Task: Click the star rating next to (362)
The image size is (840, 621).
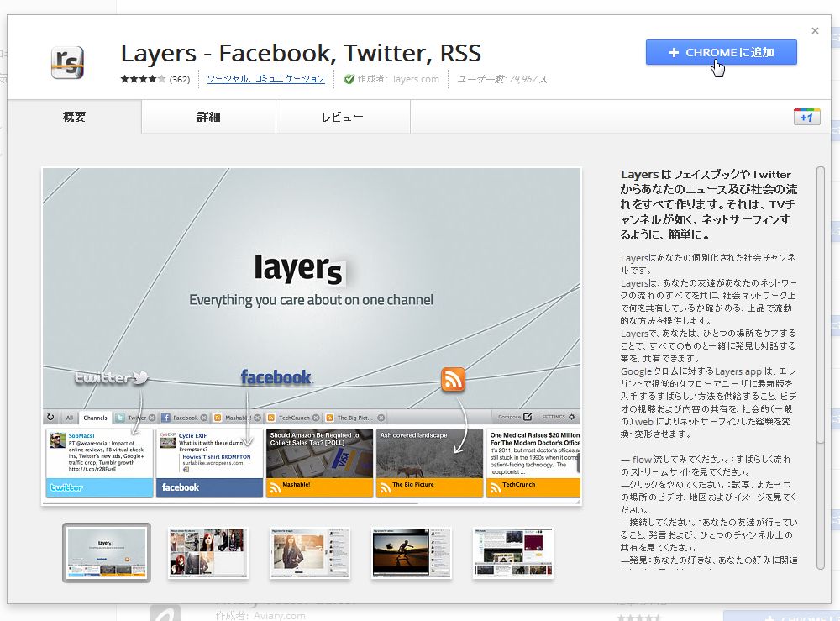Action: [143, 79]
